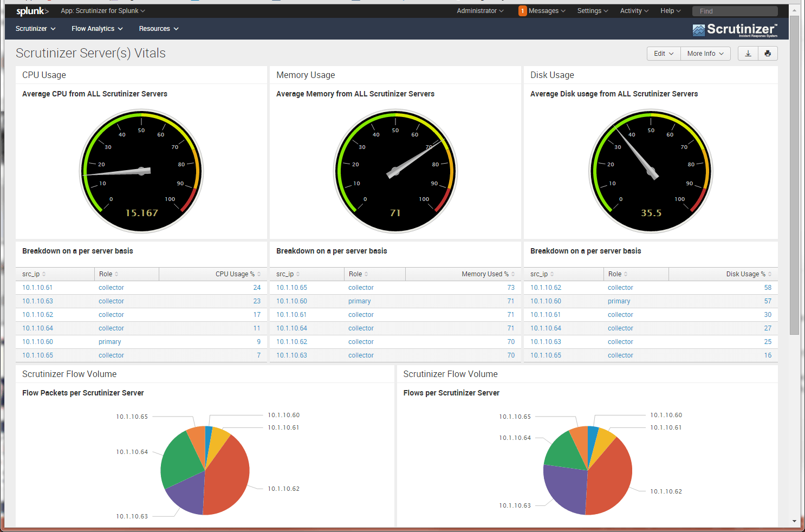Open the Resources menu
Image resolution: width=805 pixels, height=532 pixels.
pyautogui.click(x=159, y=29)
